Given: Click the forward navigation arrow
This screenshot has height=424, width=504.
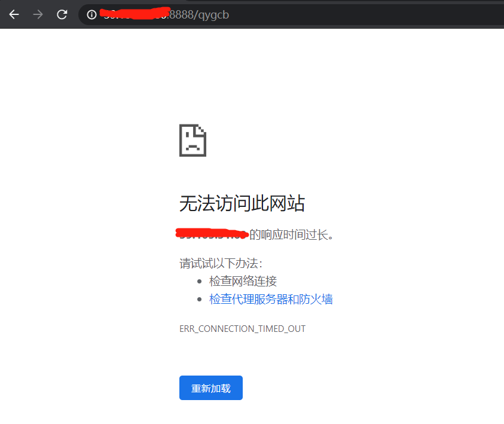Looking at the screenshot, I should [x=38, y=14].
